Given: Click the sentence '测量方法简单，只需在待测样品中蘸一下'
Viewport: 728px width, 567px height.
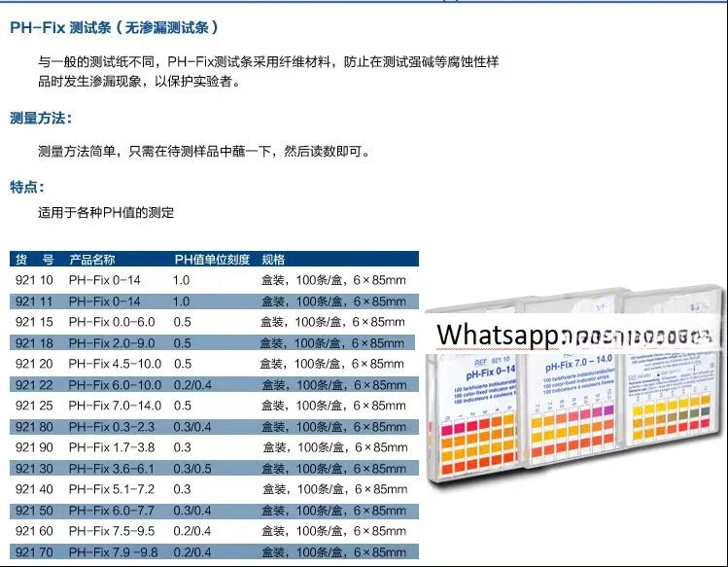Looking at the screenshot, I should point(155,152).
